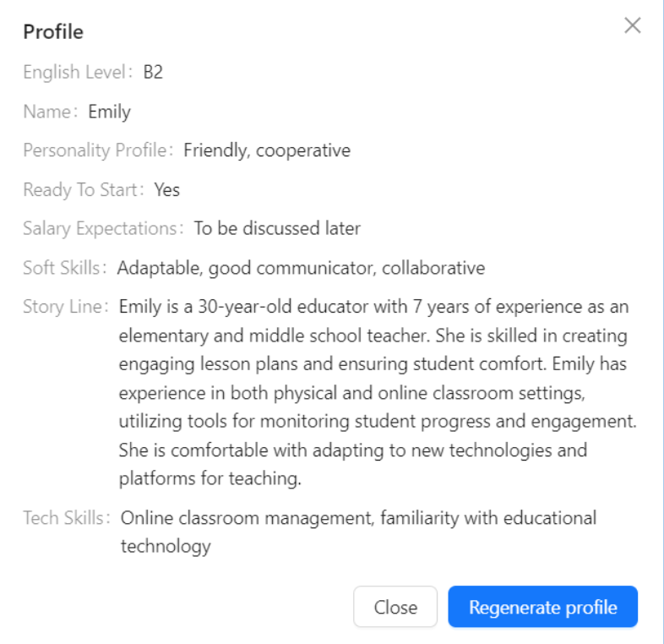This screenshot has width=664, height=644.
Task: Click the B2 English level value
Action: 153,72
